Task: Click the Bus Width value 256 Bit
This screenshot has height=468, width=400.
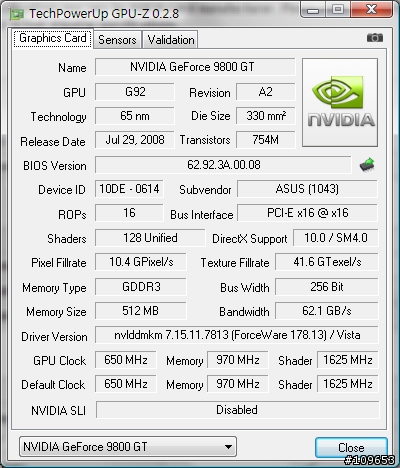Action: (x=327, y=287)
